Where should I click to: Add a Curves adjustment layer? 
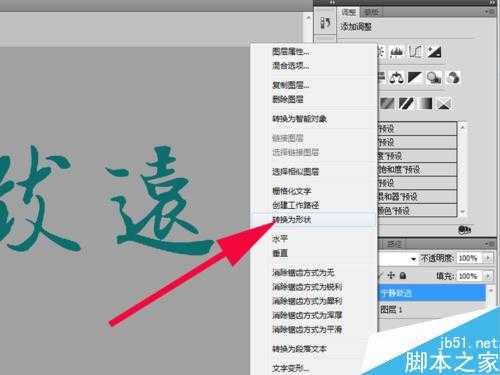[x=416, y=52]
